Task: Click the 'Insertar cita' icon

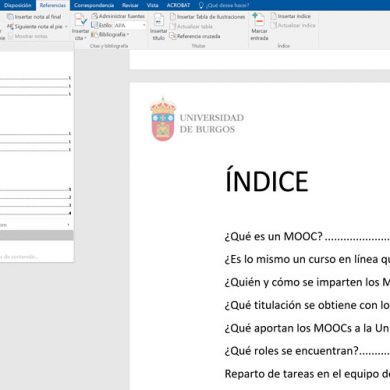Action: [x=81, y=20]
